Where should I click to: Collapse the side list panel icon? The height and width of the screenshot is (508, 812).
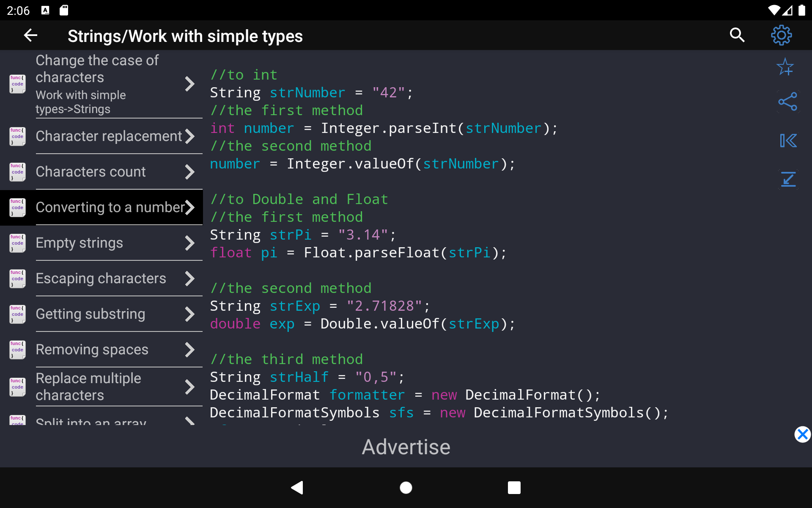788,141
